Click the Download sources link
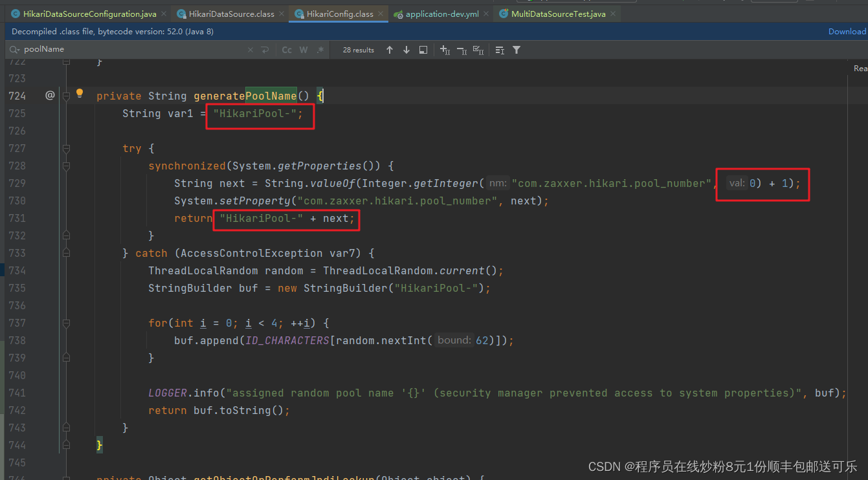Image resolution: width=868 pixels, height=480 pixels. coord(847,32)
